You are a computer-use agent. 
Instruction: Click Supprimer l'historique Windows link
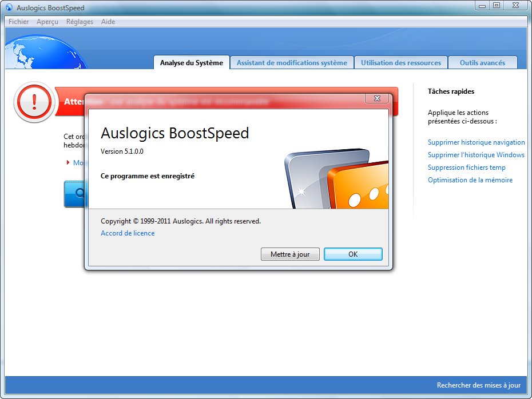coord(476,155)
